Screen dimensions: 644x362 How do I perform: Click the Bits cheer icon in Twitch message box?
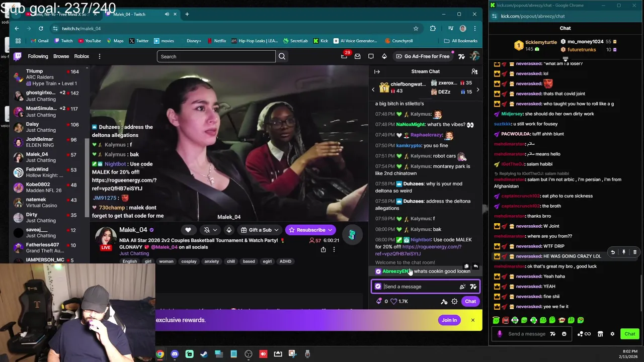click(x=462, y=287)
